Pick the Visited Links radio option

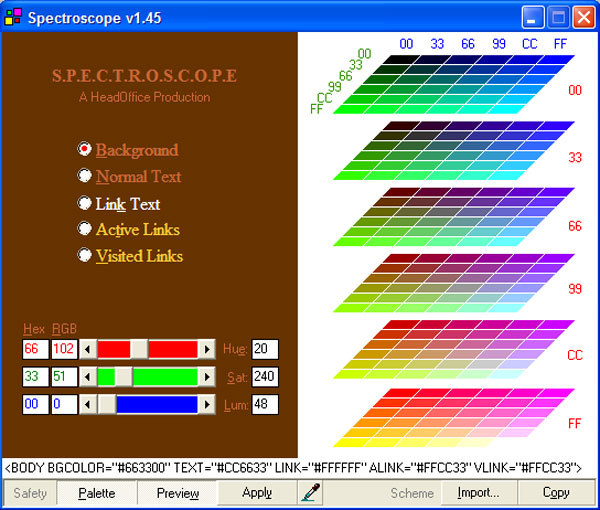point(85,256)
